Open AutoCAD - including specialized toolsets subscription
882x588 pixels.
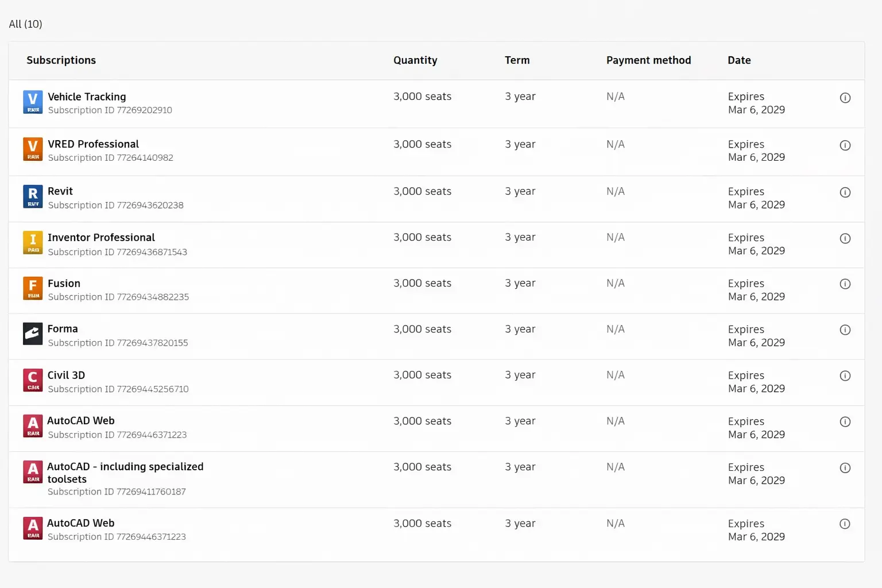(x=125, y=473)
